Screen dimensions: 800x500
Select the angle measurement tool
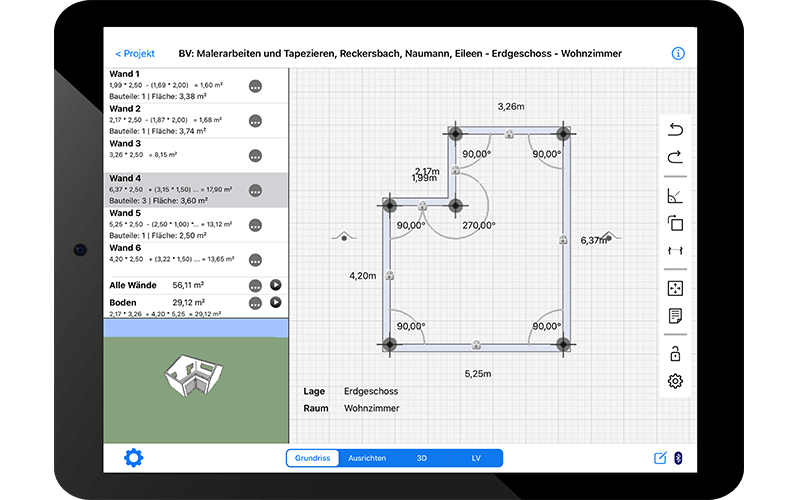tap(675, 195)
